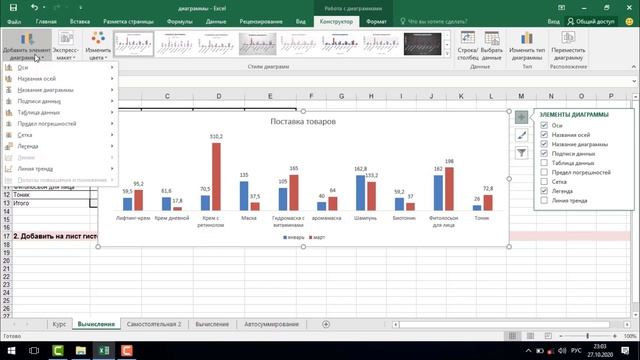Select the dark chart style thumbnail
640x360 pixels.
click(x=422, y=44)
